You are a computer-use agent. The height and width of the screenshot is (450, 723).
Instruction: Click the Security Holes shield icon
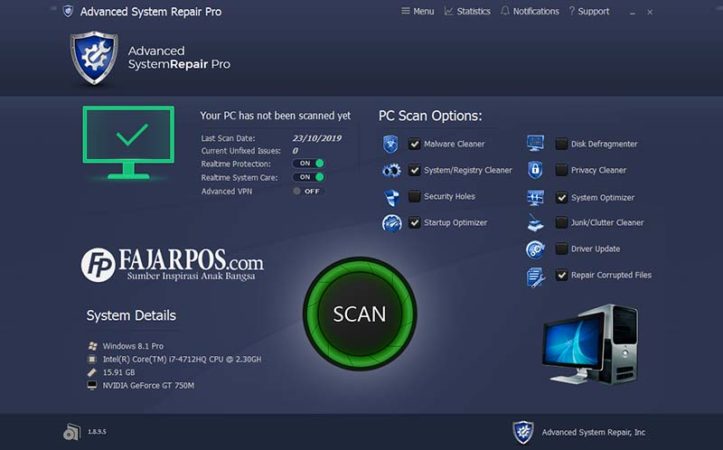coord(391,197)
